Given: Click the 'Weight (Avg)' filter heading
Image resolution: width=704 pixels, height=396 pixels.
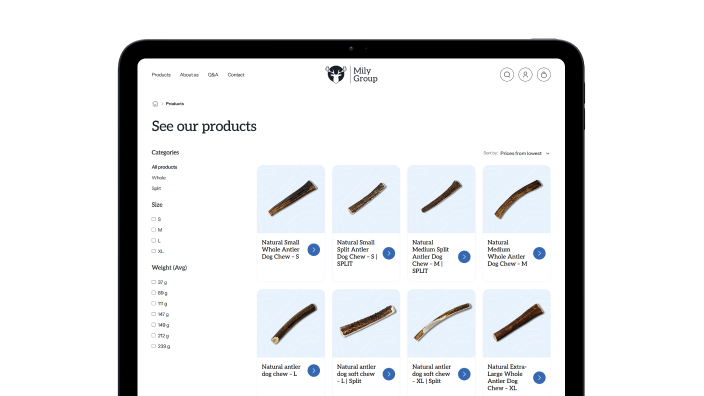Looking at the screenshot, I should click(x=169, y=268).
